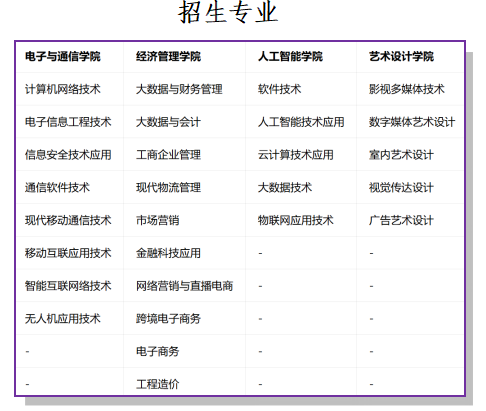This screenshot has width=486, height=411.
Task: Select the 人工智能技术应用 entry
Action: coord(301,122)
